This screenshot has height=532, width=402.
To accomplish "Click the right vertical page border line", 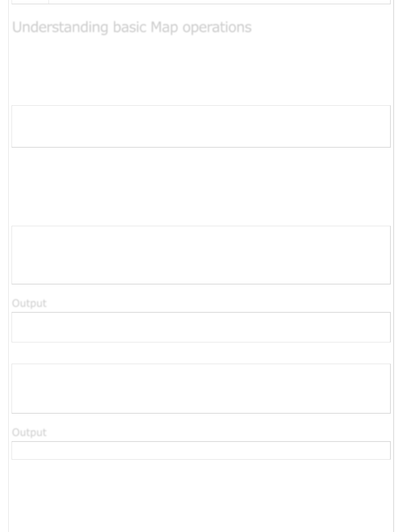I will [x=394, y=266].
